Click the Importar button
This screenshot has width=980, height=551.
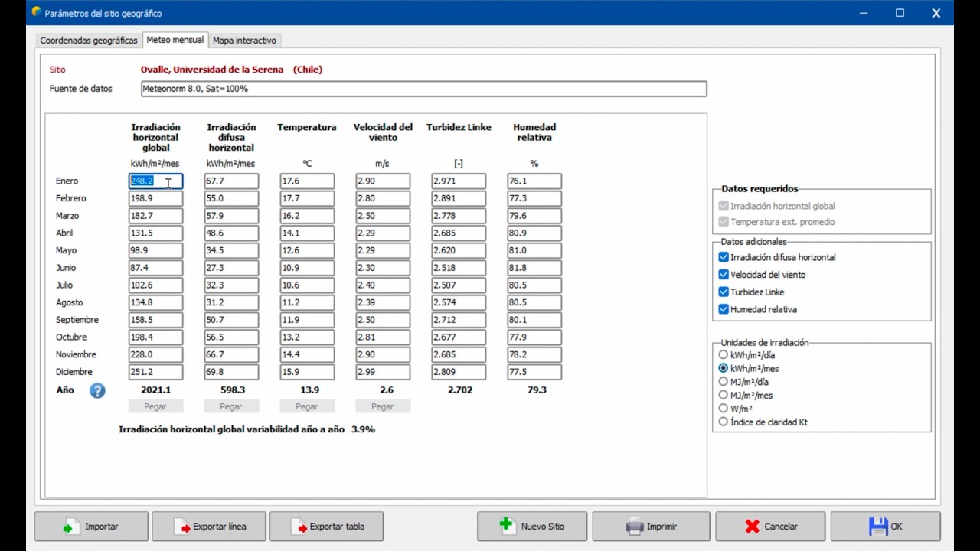pyautogui.click(x=91, y=527)
